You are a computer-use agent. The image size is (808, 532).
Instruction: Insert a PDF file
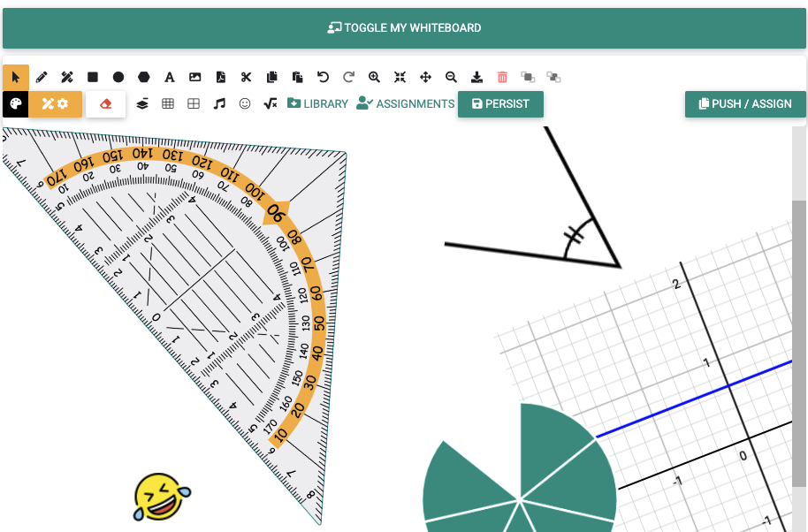[220, 77]
